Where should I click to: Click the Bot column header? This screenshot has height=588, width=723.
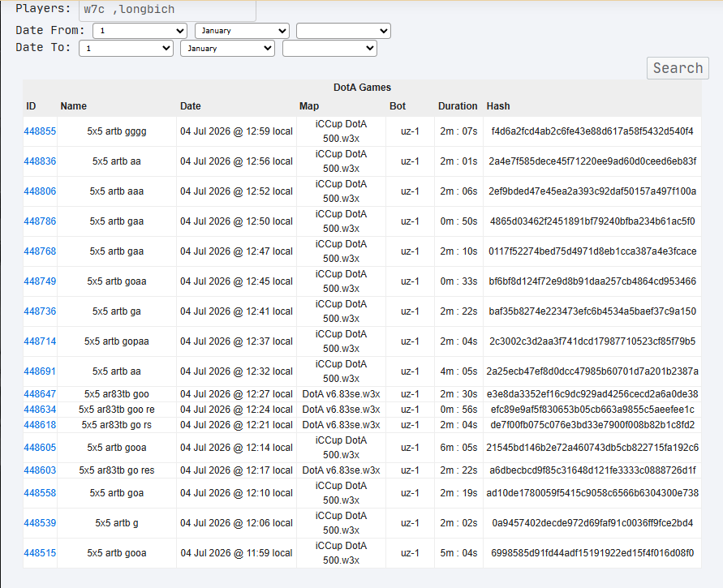pos(398,106)
